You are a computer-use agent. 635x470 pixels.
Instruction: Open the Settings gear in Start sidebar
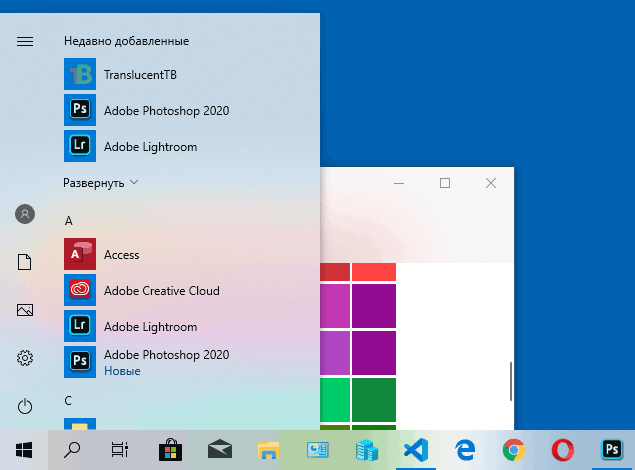click(x=25, y=358)
